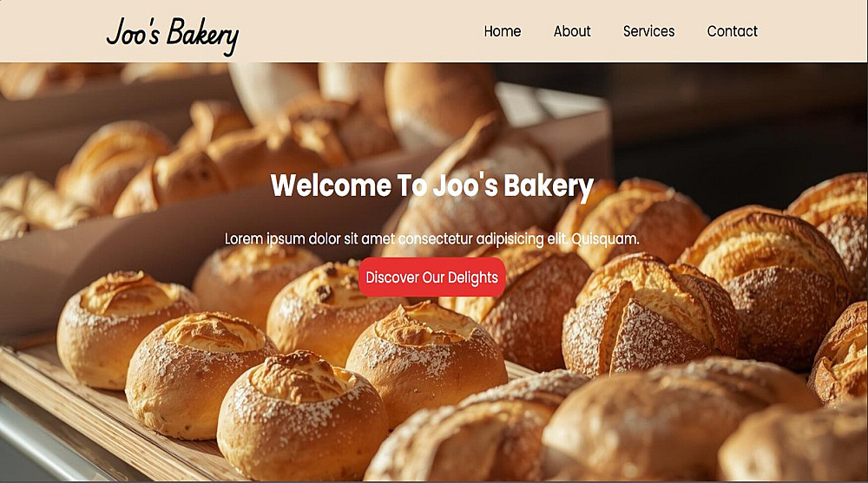This screenshot has width=868, height=483.
Task: Click the word Joo's in the logo
Action: click(x=134, y=33)
